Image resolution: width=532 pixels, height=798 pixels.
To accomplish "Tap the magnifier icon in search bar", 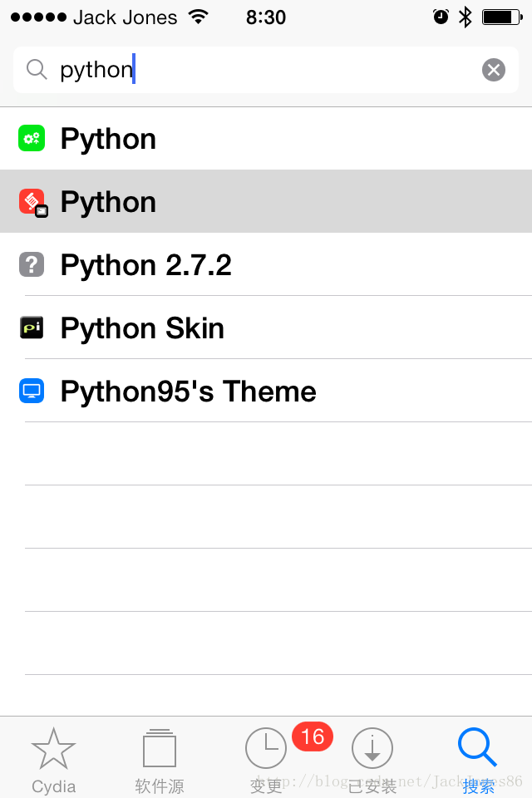I will 37,70.
